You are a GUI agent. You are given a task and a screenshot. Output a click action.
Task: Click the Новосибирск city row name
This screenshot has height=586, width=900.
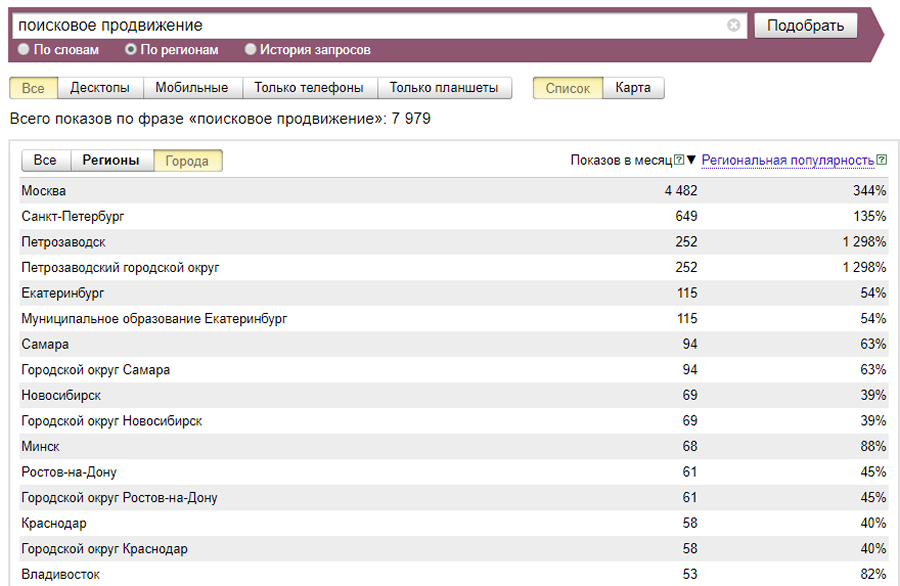coord(61,395)
